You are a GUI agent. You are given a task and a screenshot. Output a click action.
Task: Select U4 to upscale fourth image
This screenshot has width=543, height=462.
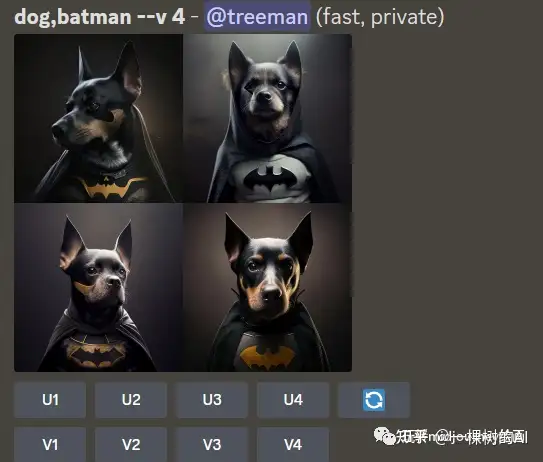pos(293,400)
